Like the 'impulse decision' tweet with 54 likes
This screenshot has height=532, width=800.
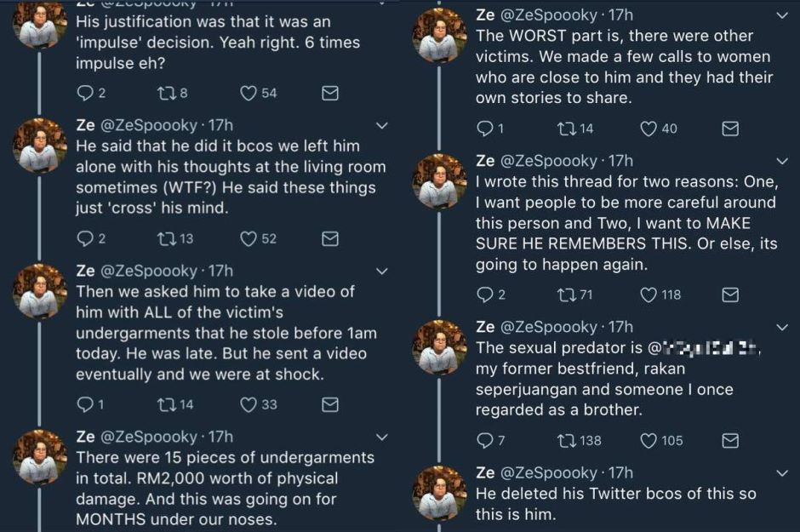[x=249, y=93]
